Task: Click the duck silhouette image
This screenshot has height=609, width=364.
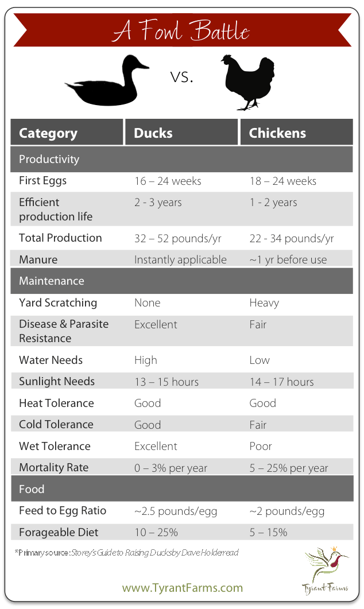Action: [x=107, y=80]
